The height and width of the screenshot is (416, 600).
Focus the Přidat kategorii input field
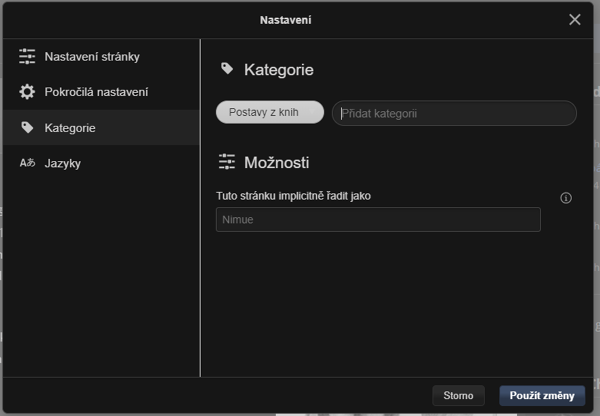pyautogui.click(x=454, y=113)
